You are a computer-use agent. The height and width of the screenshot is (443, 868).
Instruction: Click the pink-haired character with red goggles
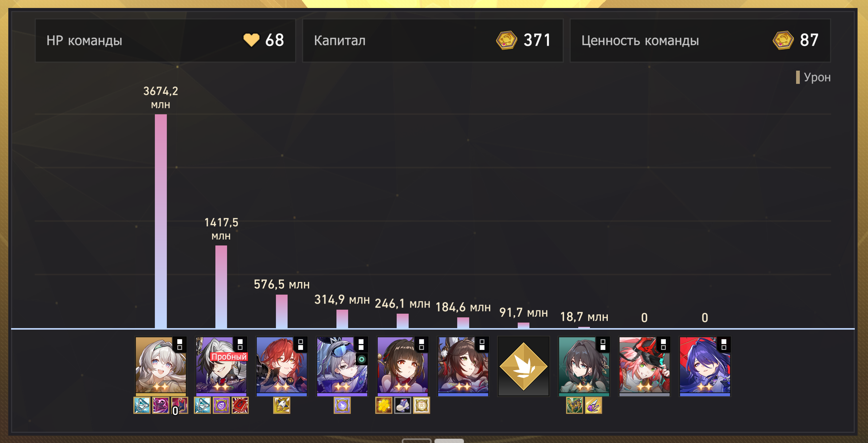[645, 366]
